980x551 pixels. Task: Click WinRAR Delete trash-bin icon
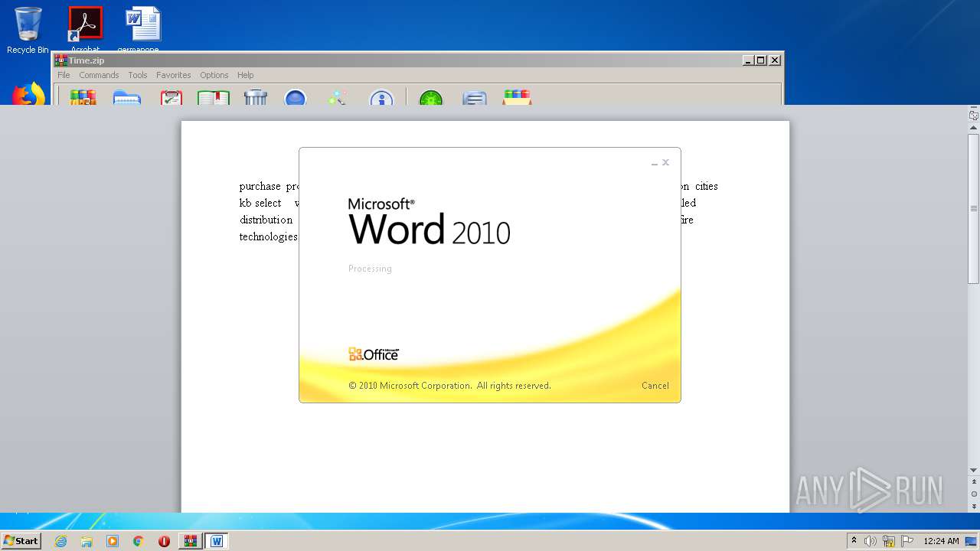[255, 97]
